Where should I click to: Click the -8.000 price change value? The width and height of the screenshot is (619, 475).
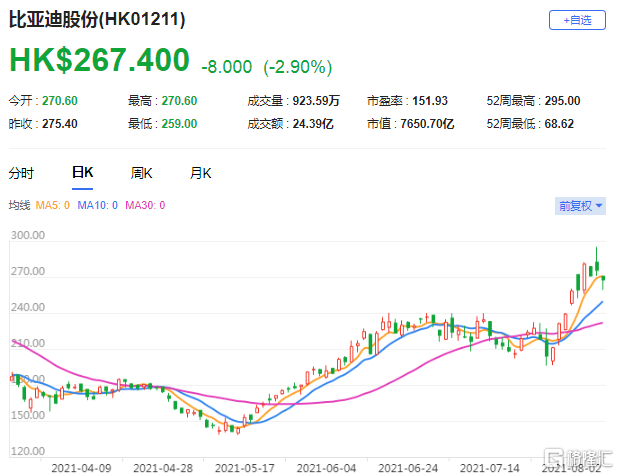(227, 67)
